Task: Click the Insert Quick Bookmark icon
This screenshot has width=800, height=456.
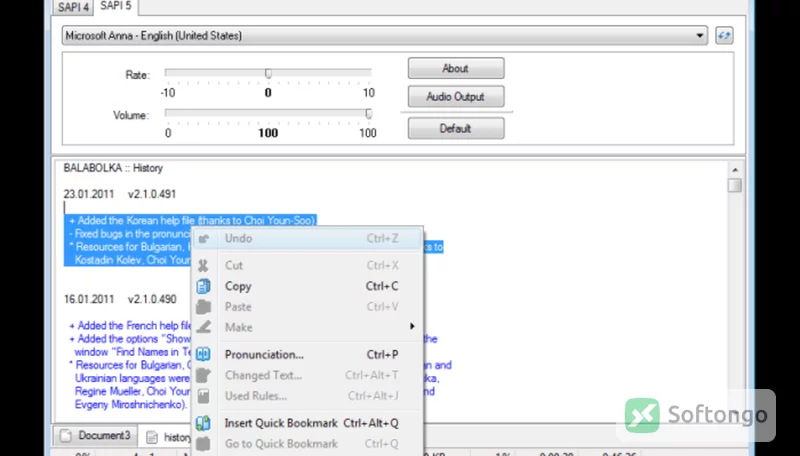Action: coord(203,423)
